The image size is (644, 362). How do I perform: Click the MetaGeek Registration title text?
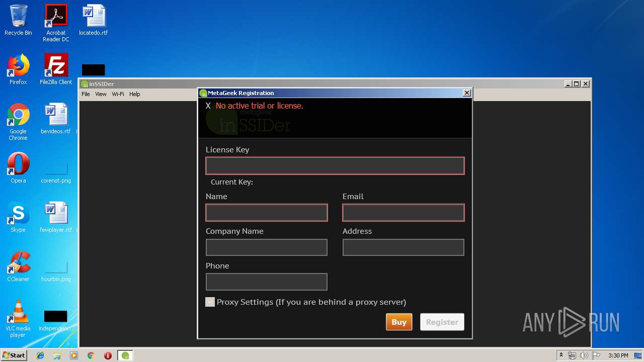click(241, 93)
